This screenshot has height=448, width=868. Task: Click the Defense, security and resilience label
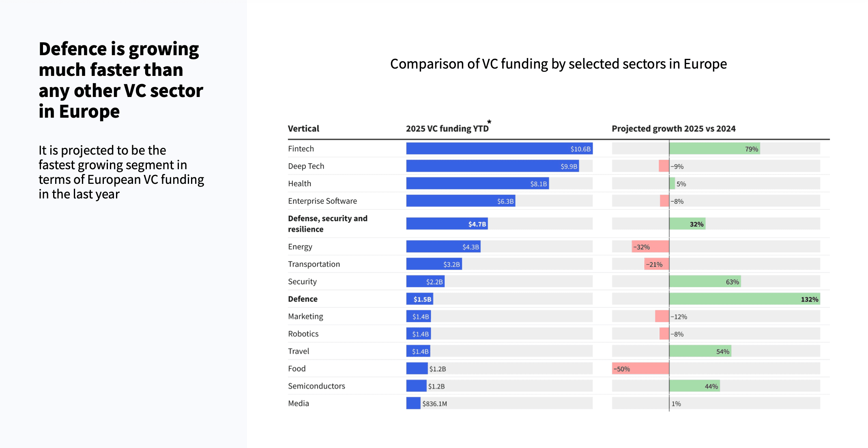(x=327, y=224)
